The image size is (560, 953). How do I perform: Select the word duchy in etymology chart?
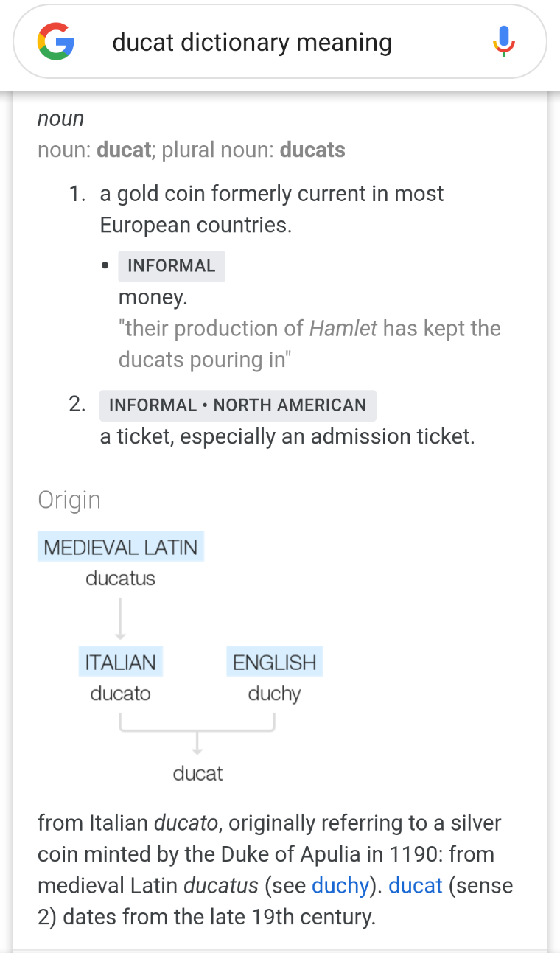tap(274, 694)
